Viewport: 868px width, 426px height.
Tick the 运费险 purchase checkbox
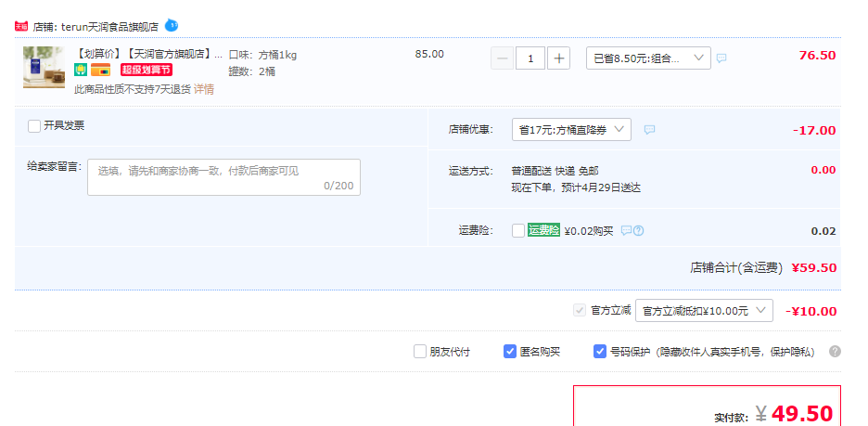point(518,231)
